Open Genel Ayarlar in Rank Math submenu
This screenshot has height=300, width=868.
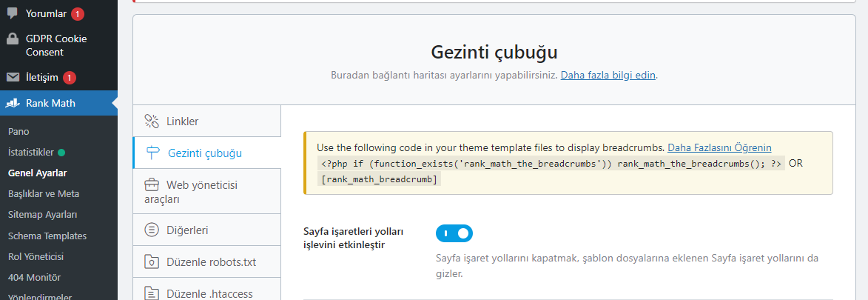point(38,173)
